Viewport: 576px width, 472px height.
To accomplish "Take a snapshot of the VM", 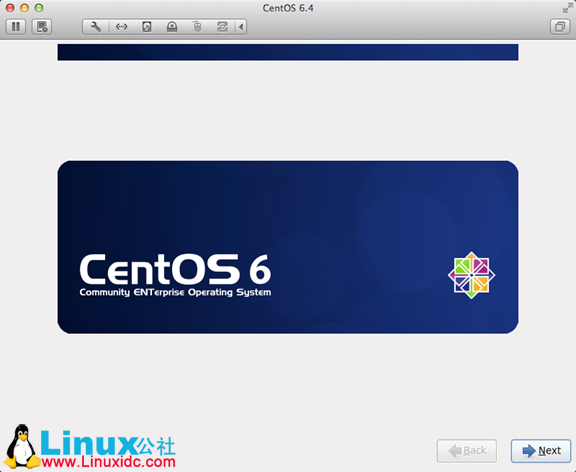I will tap(42, 27).
